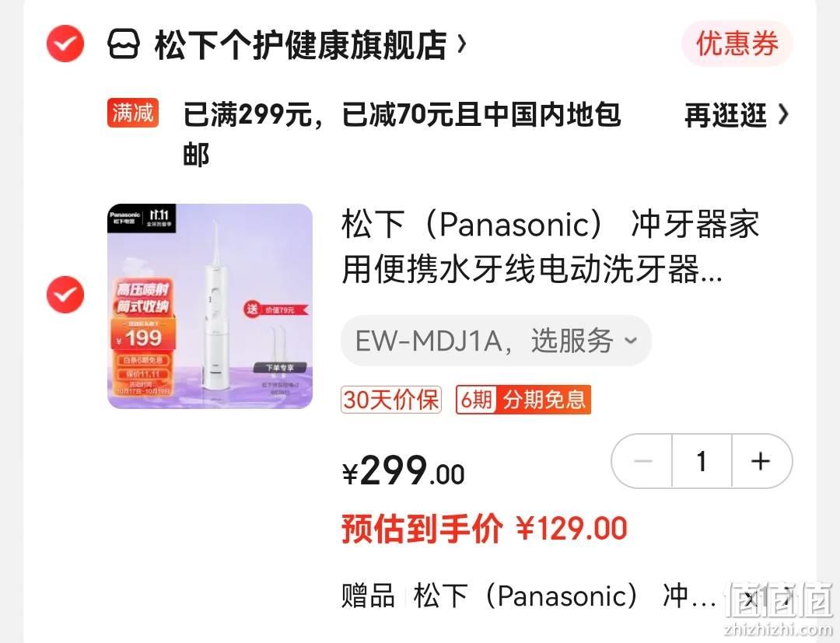This screenshot has width=840, height=643.
Task: Click the arrow next to 再逛逛
Action: (x=783, y=114)
